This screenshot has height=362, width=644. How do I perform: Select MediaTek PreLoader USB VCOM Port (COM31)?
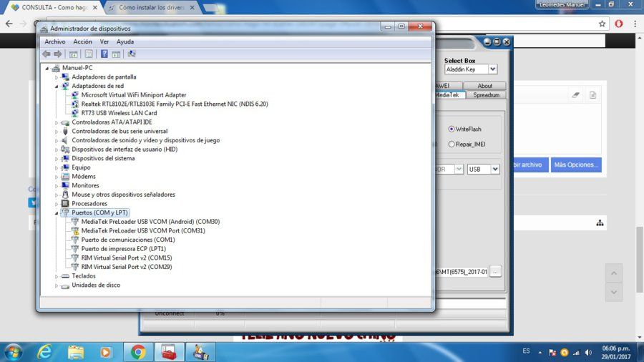143,230
